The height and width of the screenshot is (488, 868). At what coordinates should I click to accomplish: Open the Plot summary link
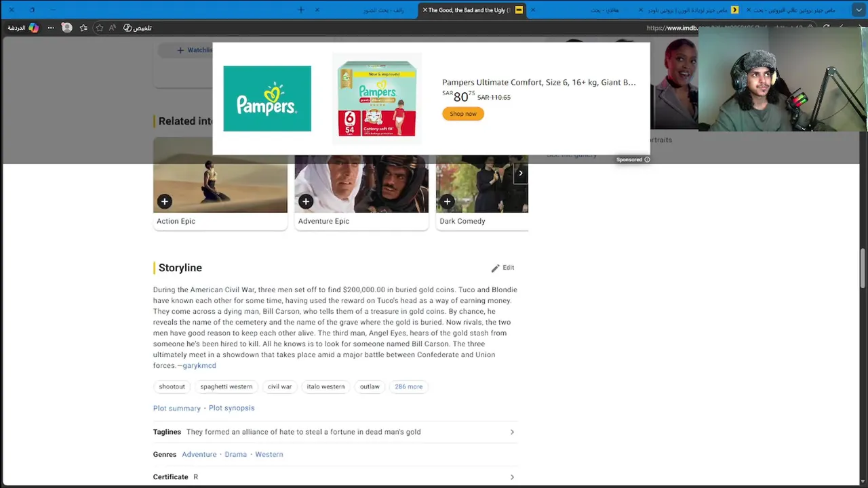[177, 408]
